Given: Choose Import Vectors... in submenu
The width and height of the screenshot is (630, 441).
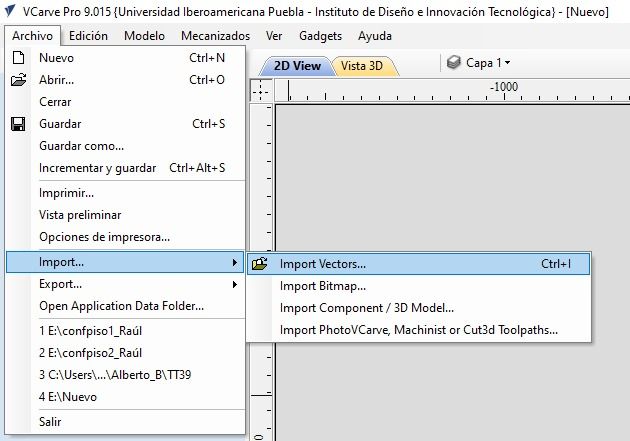Looking at the screenshot, I should [x=419, y=264].
